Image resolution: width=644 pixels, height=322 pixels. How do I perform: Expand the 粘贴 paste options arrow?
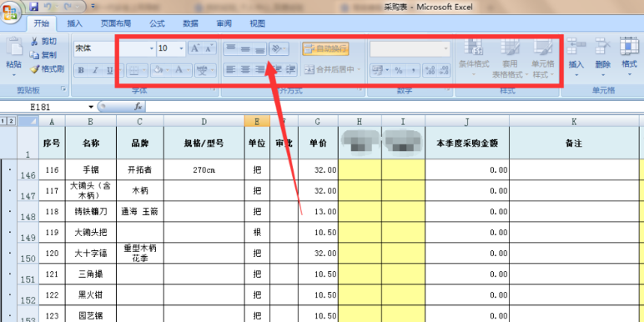click(14, 75)
